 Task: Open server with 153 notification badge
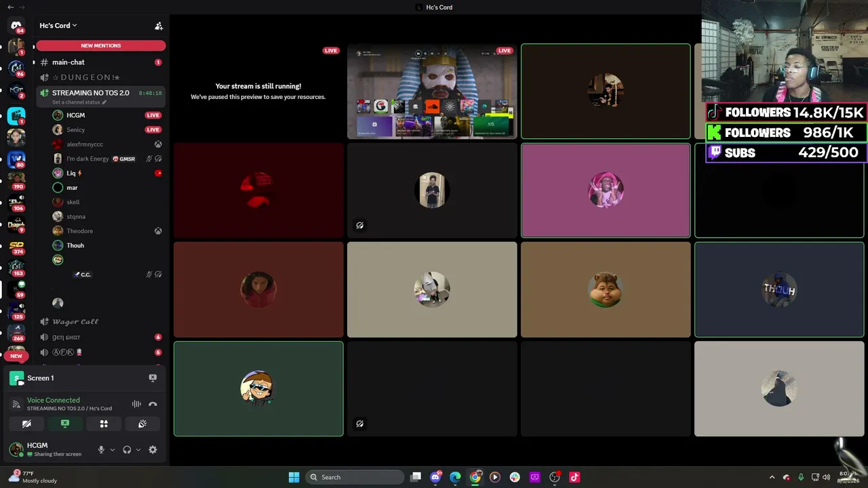(16, 267)
